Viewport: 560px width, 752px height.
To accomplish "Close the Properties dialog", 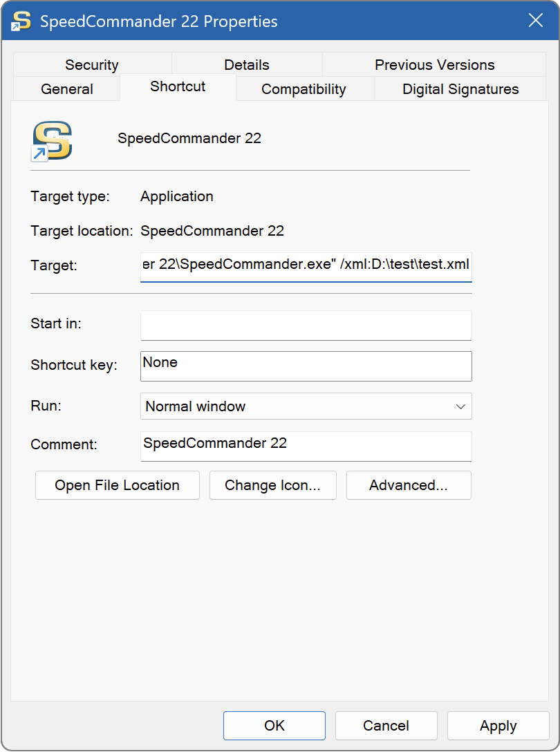I will tap(536, 21).
